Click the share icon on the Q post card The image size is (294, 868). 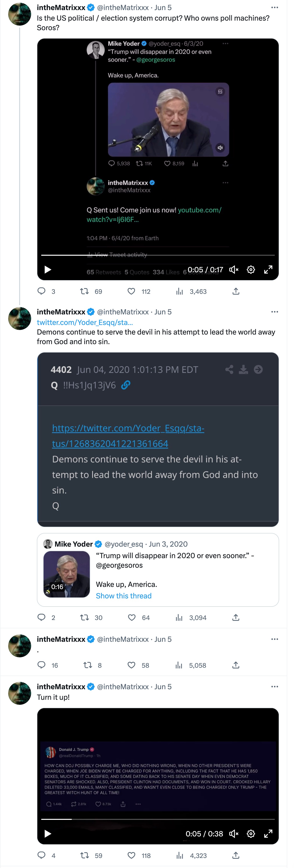pos(229,369)
